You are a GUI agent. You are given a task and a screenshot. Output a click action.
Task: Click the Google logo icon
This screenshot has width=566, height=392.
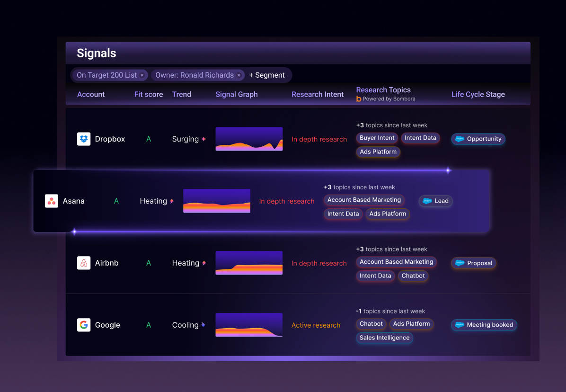tap(84, 325)
